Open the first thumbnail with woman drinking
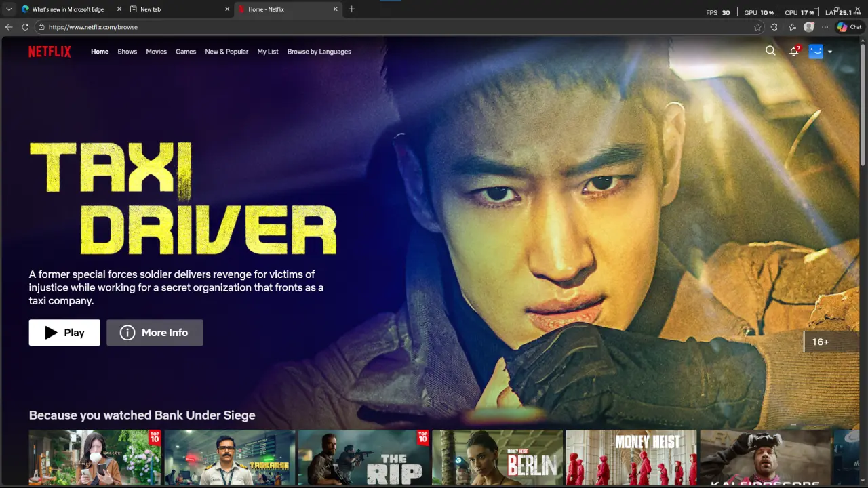Viewport: 868px width, 488px height. 95,457
